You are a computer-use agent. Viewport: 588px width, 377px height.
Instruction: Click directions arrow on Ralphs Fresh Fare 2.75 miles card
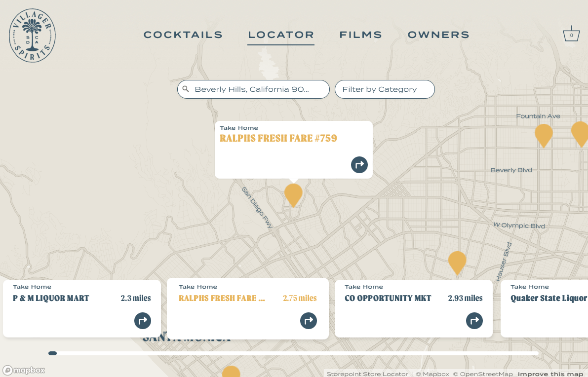point(308,321)
